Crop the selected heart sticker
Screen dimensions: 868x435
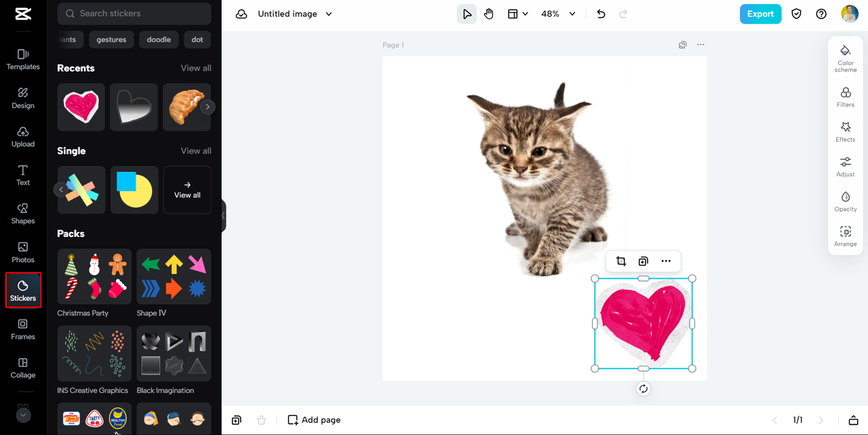click(620, 261)
